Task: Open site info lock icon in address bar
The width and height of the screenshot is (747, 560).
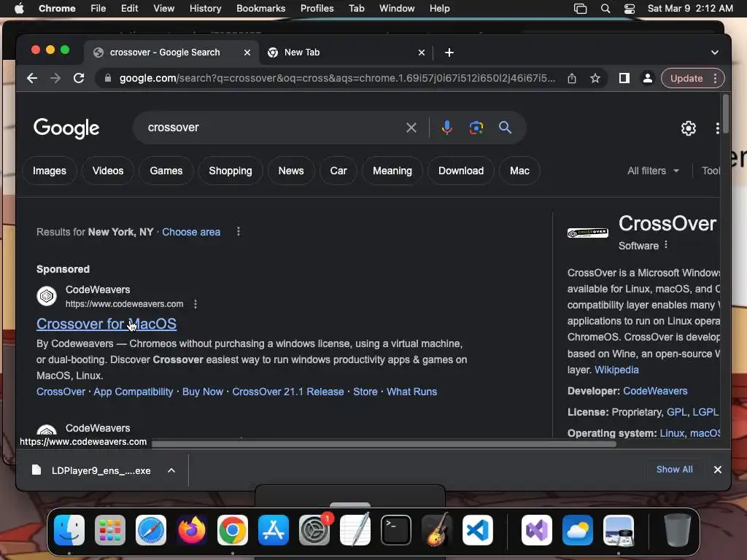Action: click(x=108, y=78)
